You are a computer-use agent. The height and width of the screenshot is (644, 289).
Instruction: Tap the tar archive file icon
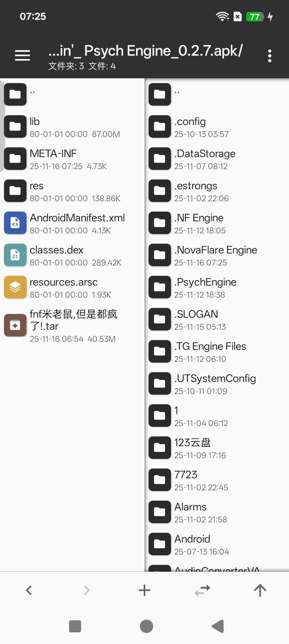pyautogui.click(x=15, y=325)
